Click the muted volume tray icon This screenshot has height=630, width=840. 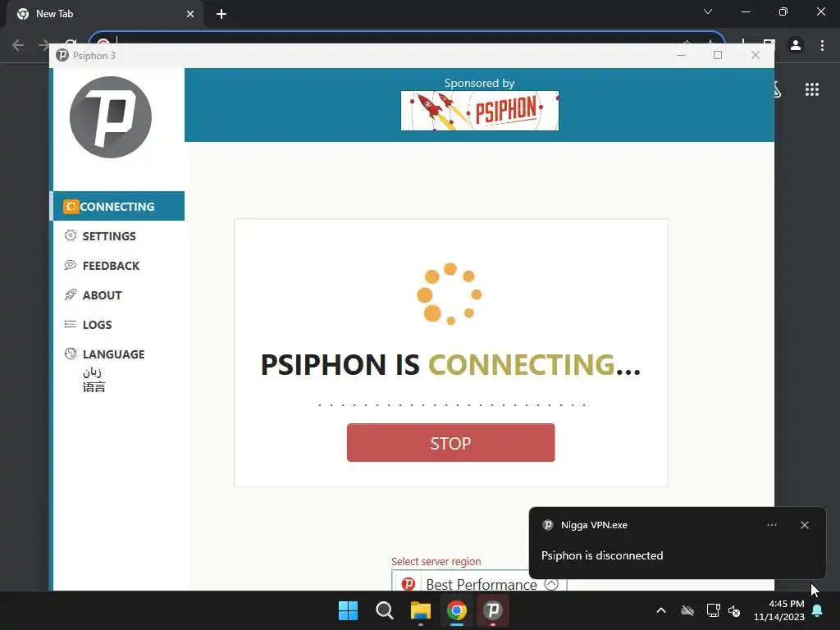(734, 610)
